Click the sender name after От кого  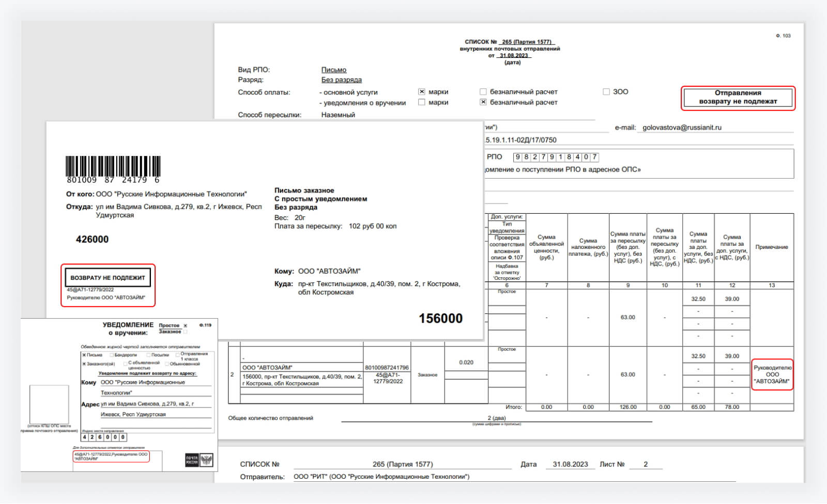[x=171, y=194]
